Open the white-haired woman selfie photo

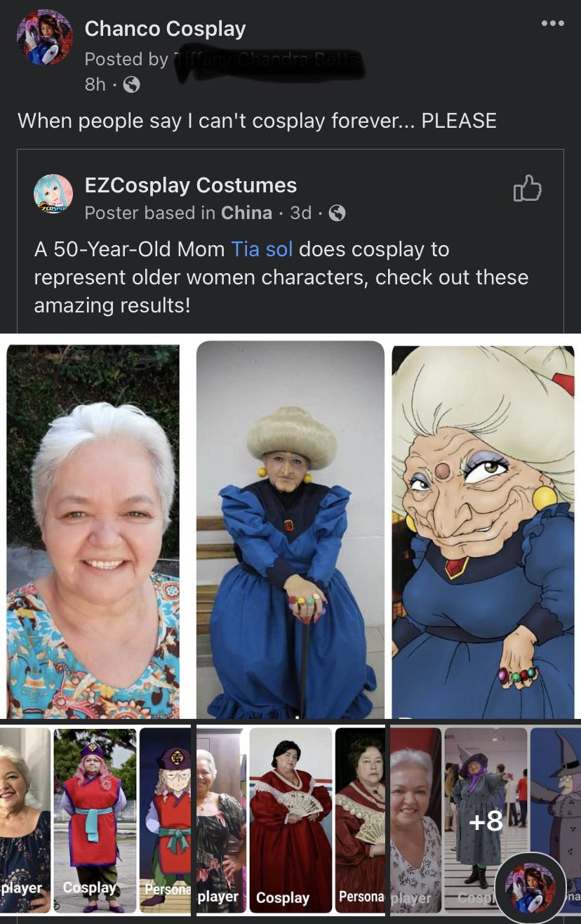click(93, 530)
